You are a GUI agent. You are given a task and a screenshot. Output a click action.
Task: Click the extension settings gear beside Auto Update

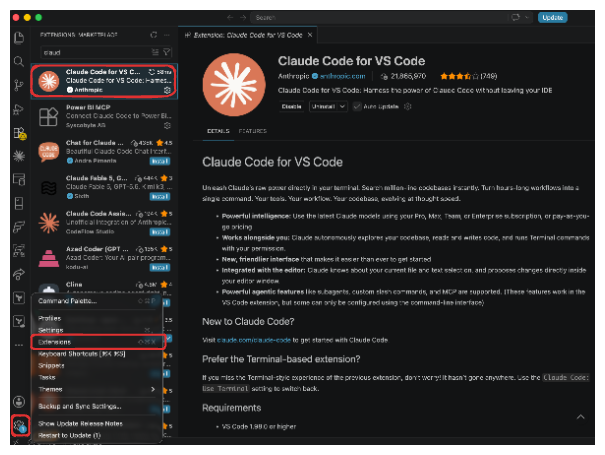click(407, 107)
